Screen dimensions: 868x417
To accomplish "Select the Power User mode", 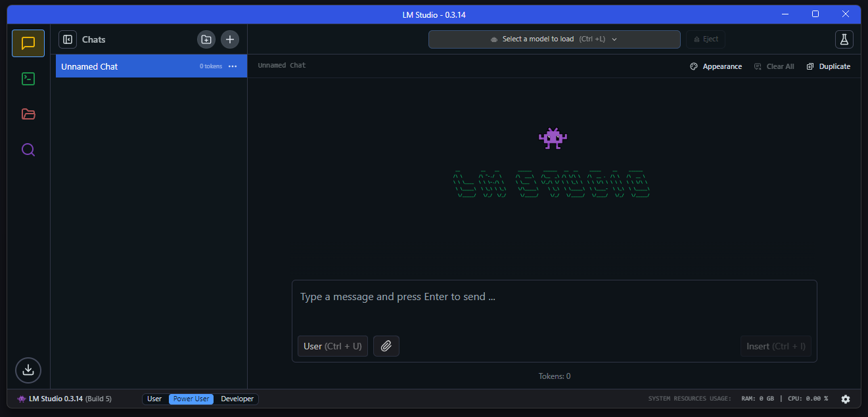I will [191, 399].
